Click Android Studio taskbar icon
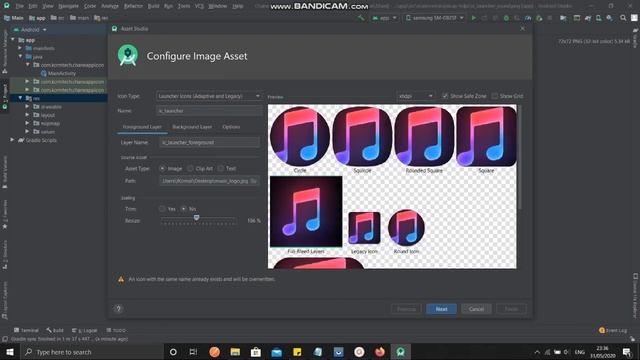Viewport: 640px width, 360px height. point(400,352)
